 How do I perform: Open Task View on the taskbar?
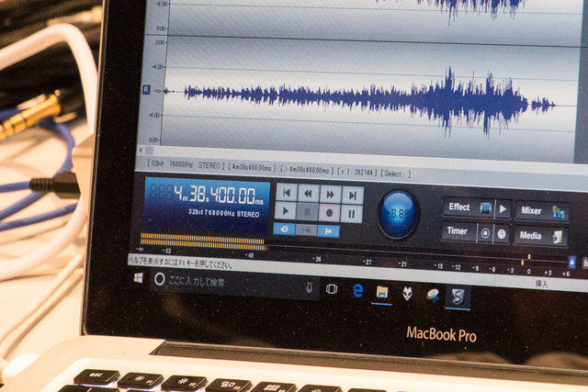point(332,289)
